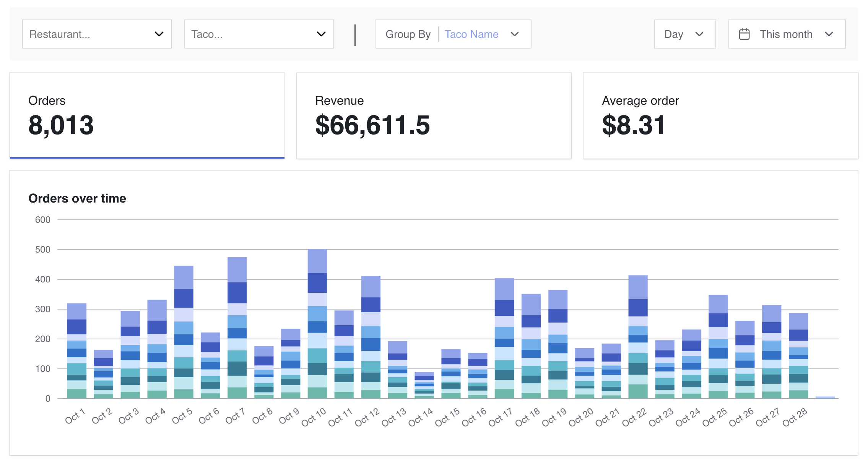This screenshot has width=868, height=467.
Task: Switch to Average order metric card
Action: point(720,115)
